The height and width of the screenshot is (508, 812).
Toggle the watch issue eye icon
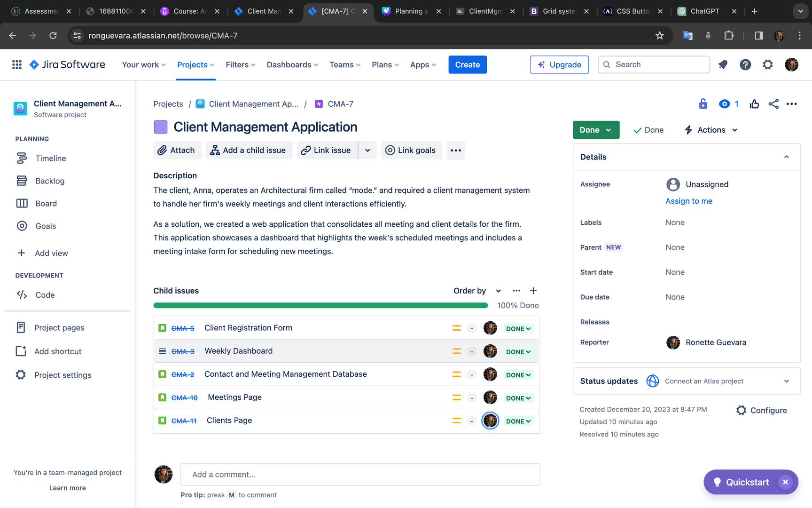click(724, 104)
